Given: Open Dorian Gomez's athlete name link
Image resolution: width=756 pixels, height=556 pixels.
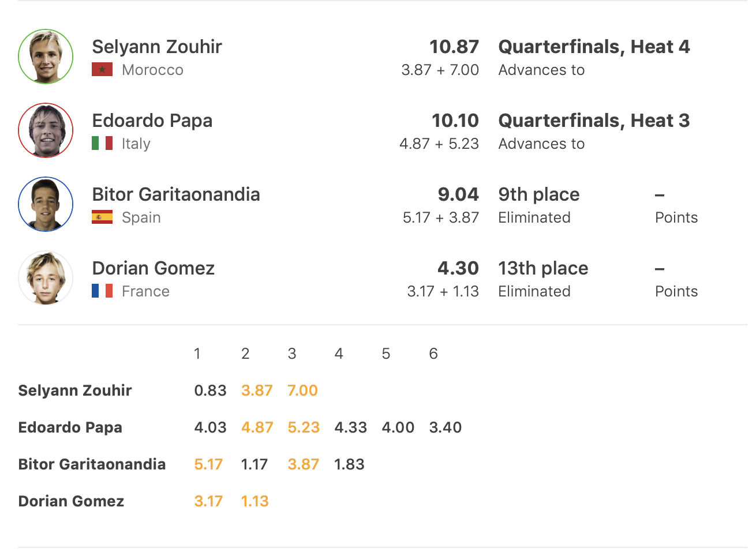Looking at the screenshot, I should pyautogui.click(x=154, y=268).
